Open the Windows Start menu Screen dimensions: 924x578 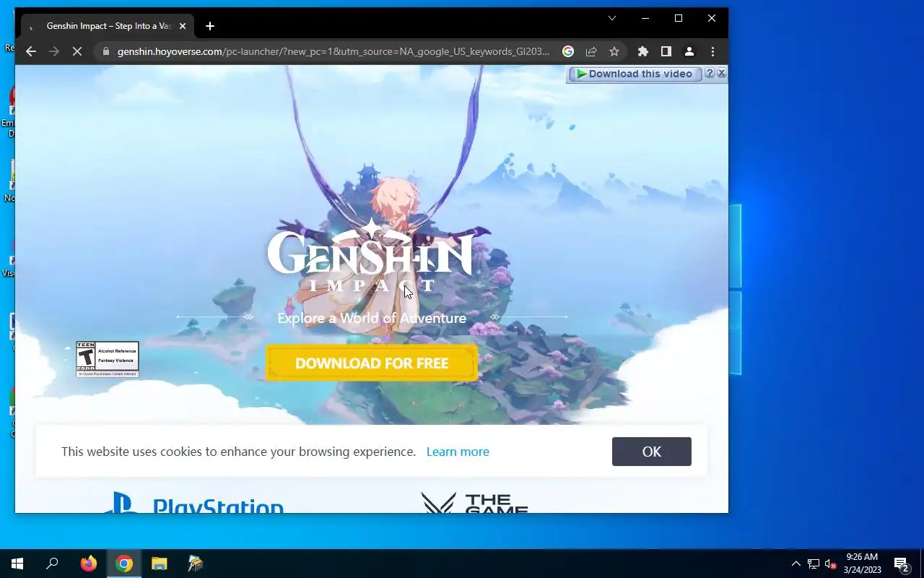pos(17,564)
